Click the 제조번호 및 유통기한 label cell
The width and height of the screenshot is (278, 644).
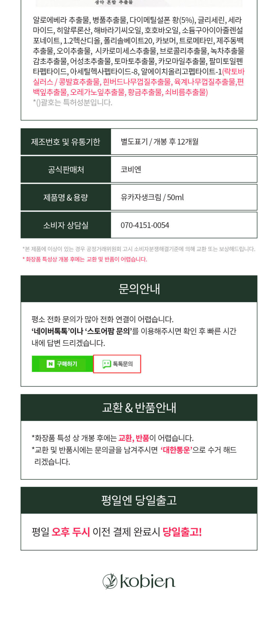click(x=66, y=142)
